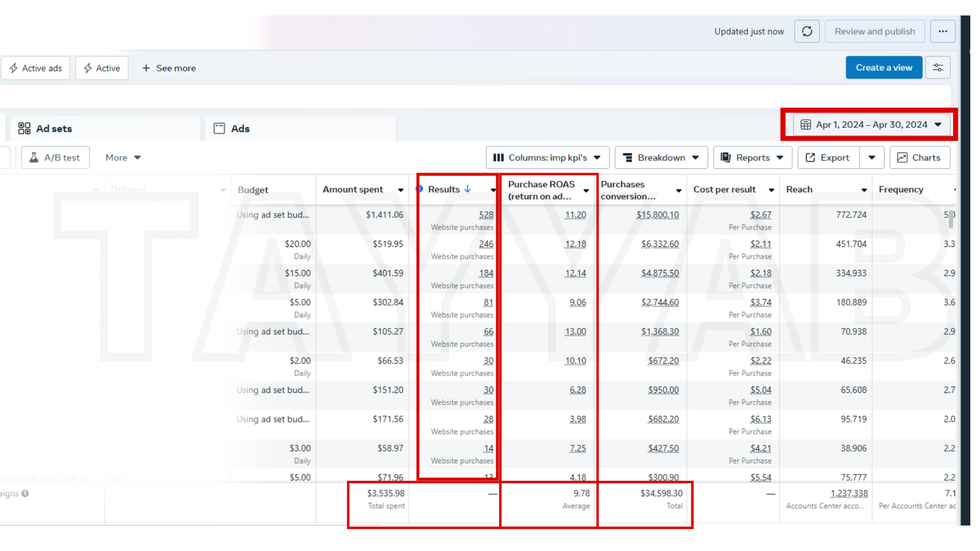
Task: Toggle the Active ads filter
Action: coord(36,68)
